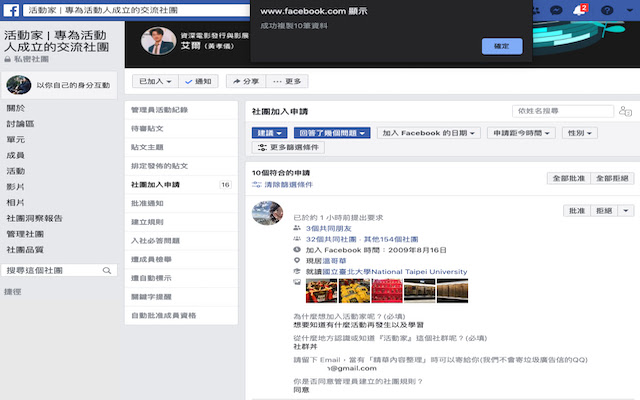
Task: Click 全部拒絕 button
Action: pos(612,178)
